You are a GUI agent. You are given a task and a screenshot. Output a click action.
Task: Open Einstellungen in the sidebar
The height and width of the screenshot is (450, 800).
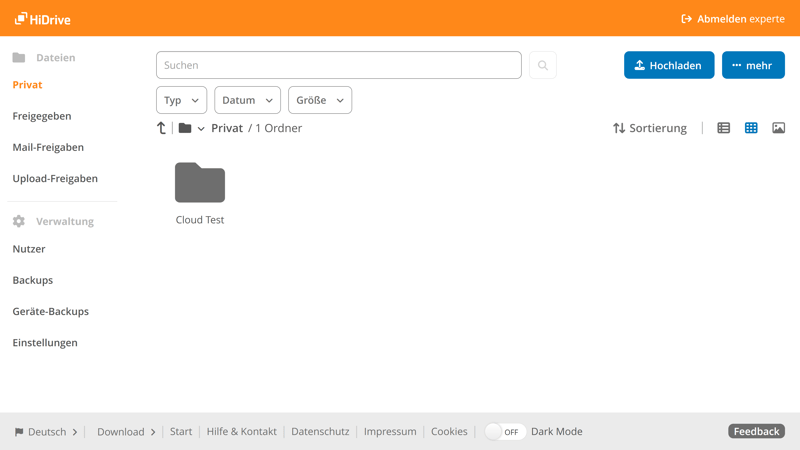[45, 342]
